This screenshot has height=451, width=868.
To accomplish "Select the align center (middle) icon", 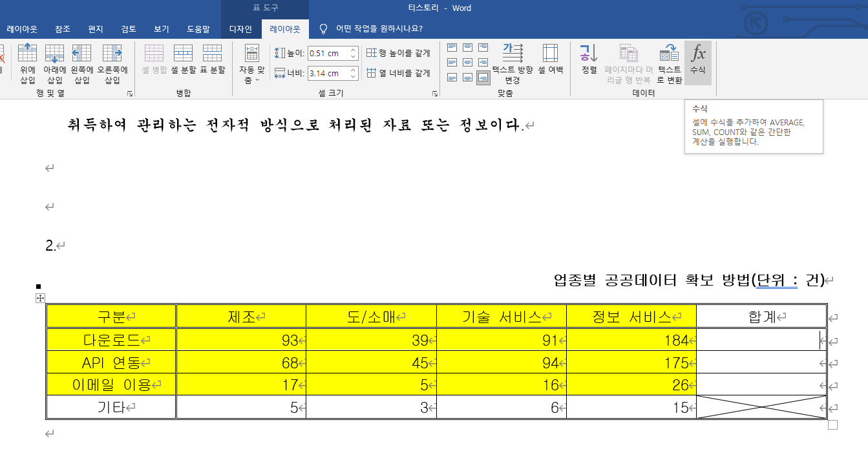I will 467,63.
